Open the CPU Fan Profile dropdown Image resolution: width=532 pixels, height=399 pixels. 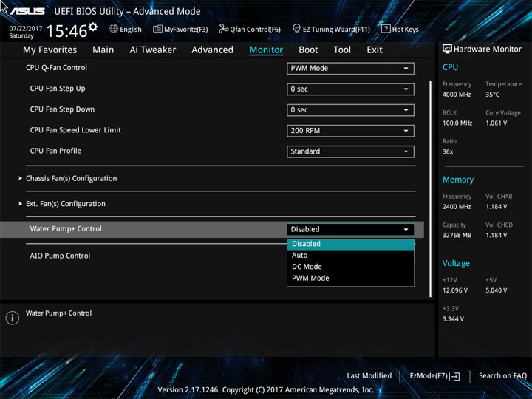point(350,151)
